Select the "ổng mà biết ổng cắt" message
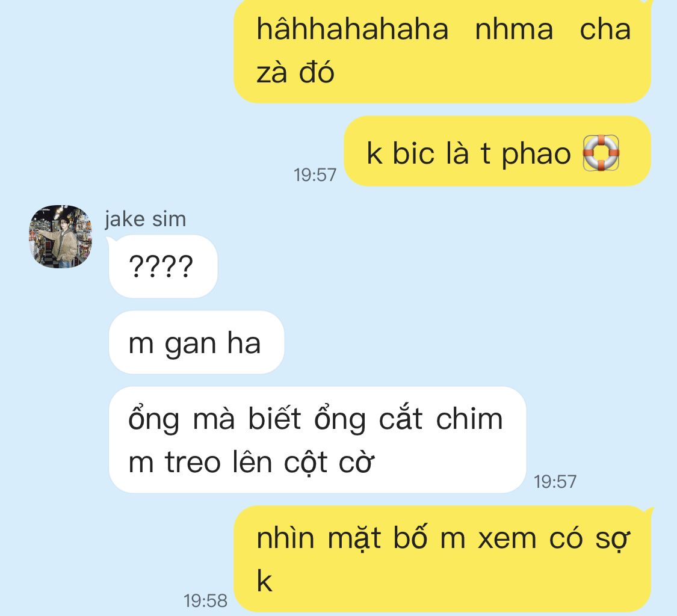 tap(317, 440)
